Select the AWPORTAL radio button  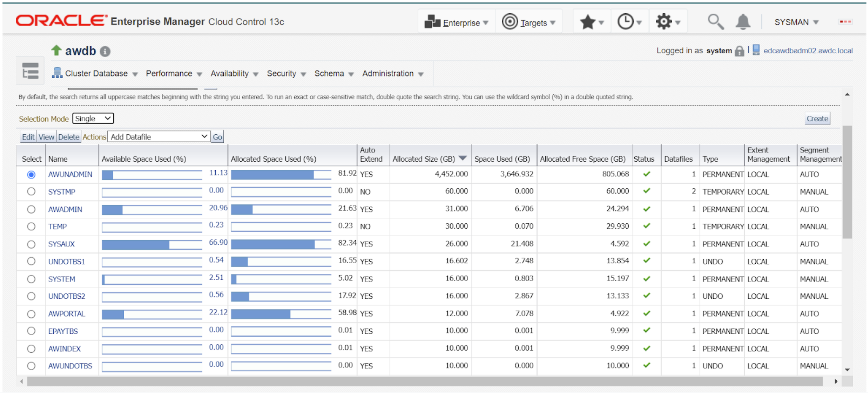31,314
